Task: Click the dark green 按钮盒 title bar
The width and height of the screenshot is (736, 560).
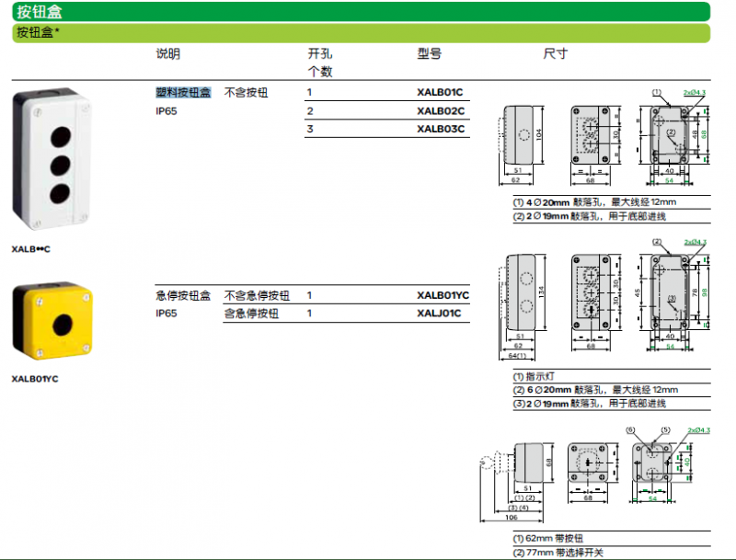Action: click(368, 12)
